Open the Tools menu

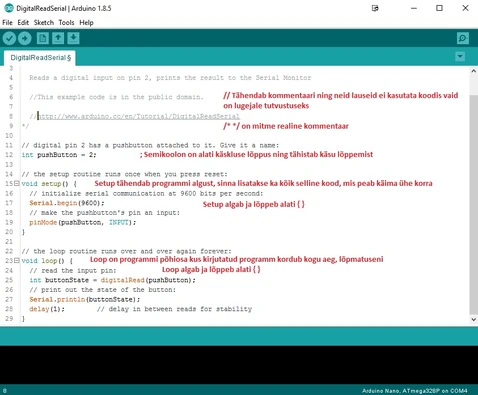tap(66, 23)
